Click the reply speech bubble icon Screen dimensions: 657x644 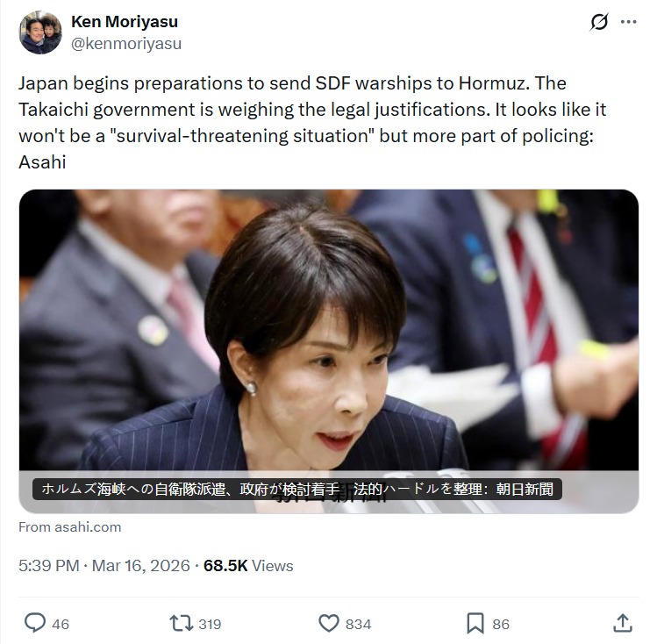pyautogui.click(x=35, y=623)
